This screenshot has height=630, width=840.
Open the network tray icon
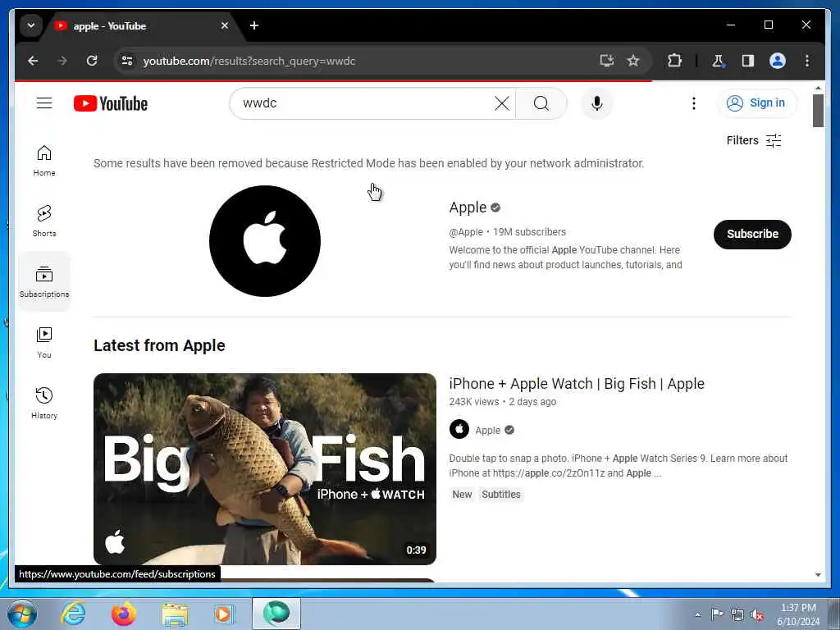(x=737, y=615)
